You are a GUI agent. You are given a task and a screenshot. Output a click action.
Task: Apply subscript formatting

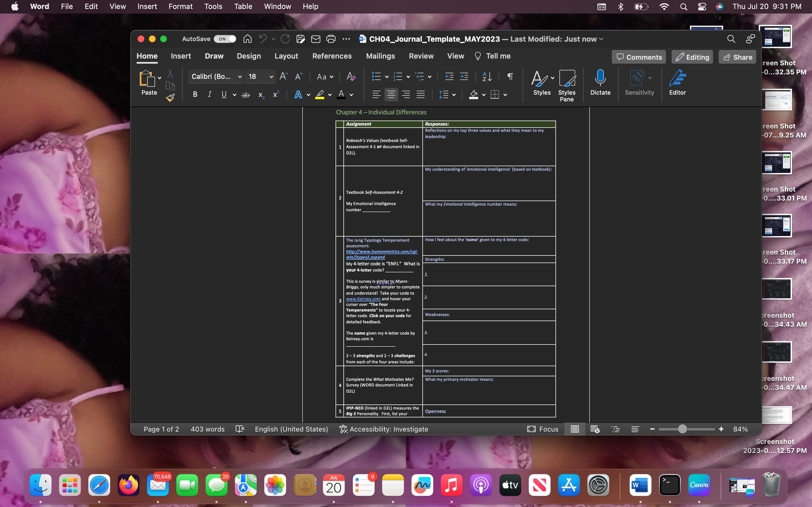click(261, 95)
